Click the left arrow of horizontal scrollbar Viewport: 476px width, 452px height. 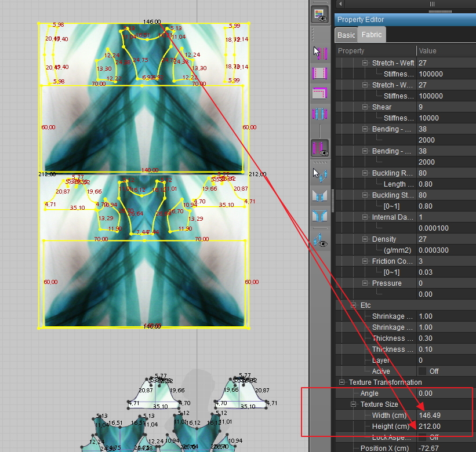tap(340, 4)
